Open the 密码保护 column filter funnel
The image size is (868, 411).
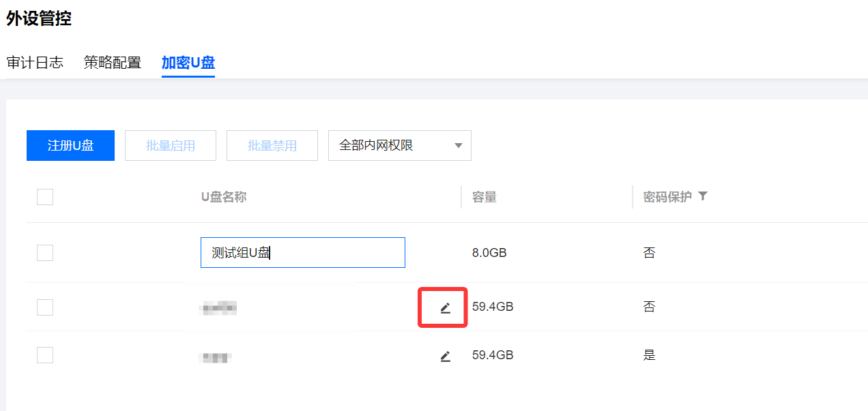[703, 196]
